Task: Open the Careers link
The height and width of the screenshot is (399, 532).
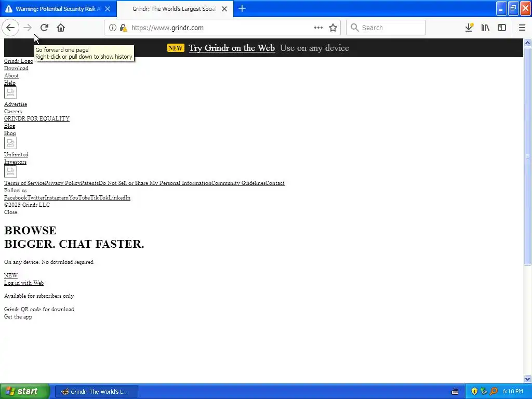Action: pyautogui.click(x=13, y=111)
